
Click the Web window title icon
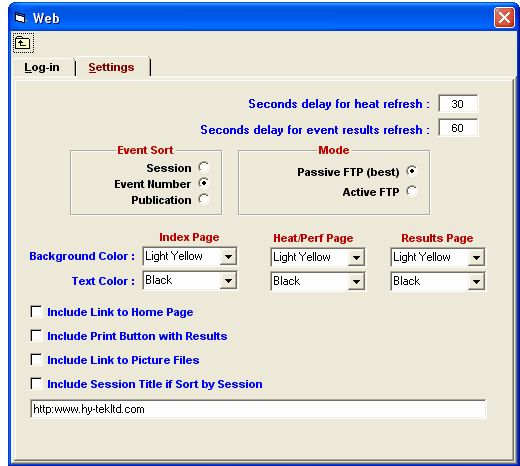20,18
